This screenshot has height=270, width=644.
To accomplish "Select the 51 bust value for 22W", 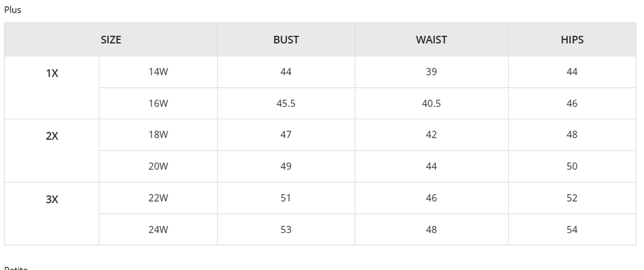I will coord(286,198).
